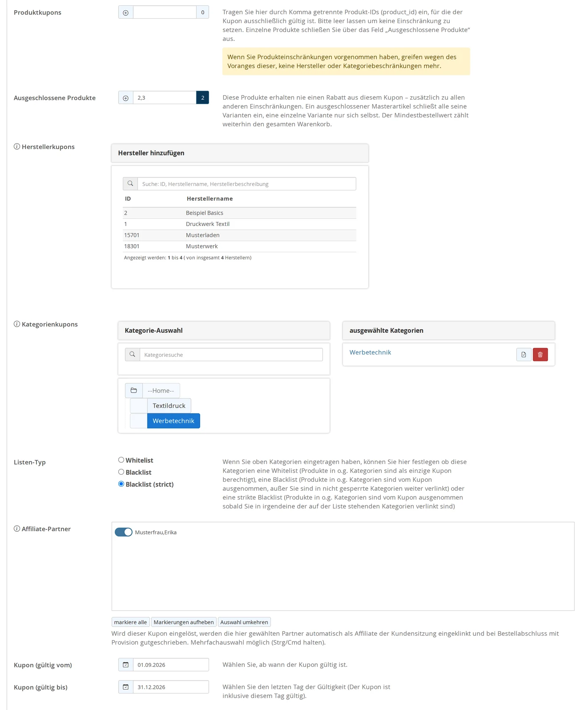The height and width of the screenshot is (710, 588).
Task: Click the ID column header
Action: [x=128, y=199]
